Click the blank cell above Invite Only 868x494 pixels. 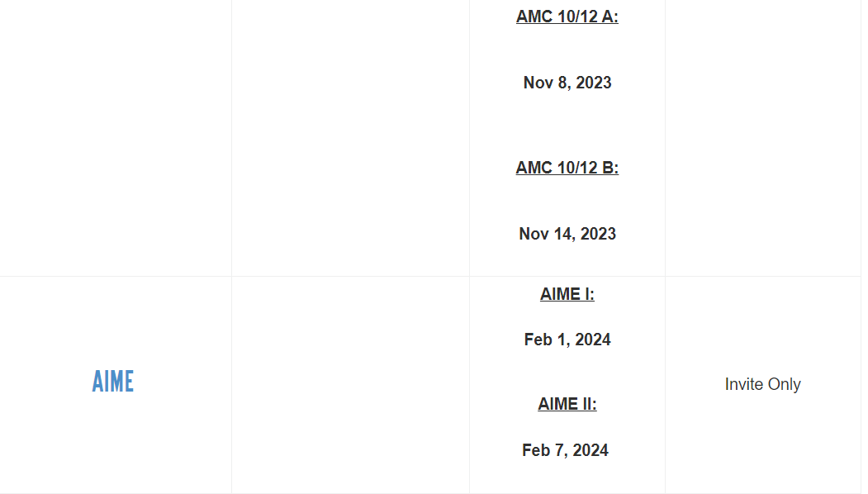click(x=763, y=138)
